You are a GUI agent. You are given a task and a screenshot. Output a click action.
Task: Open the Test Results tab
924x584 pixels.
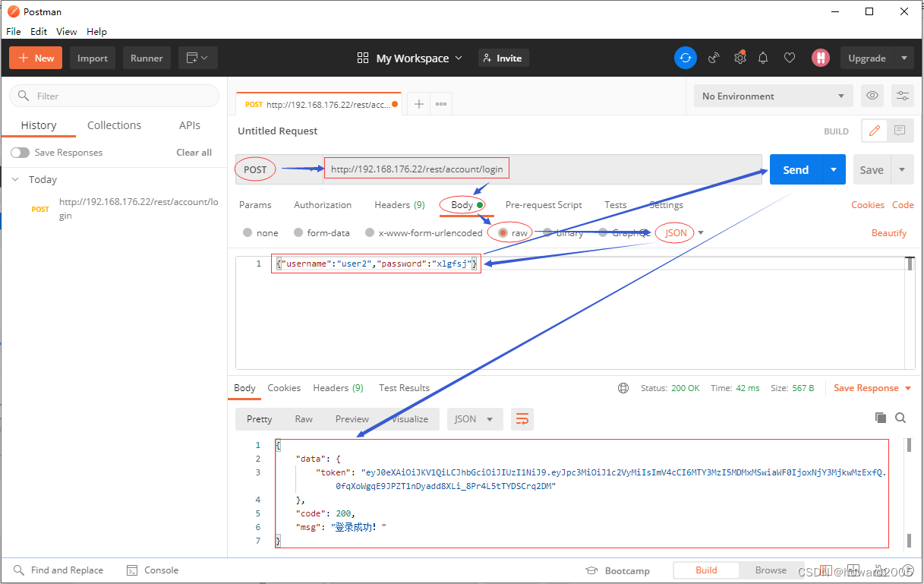(404, 388)
